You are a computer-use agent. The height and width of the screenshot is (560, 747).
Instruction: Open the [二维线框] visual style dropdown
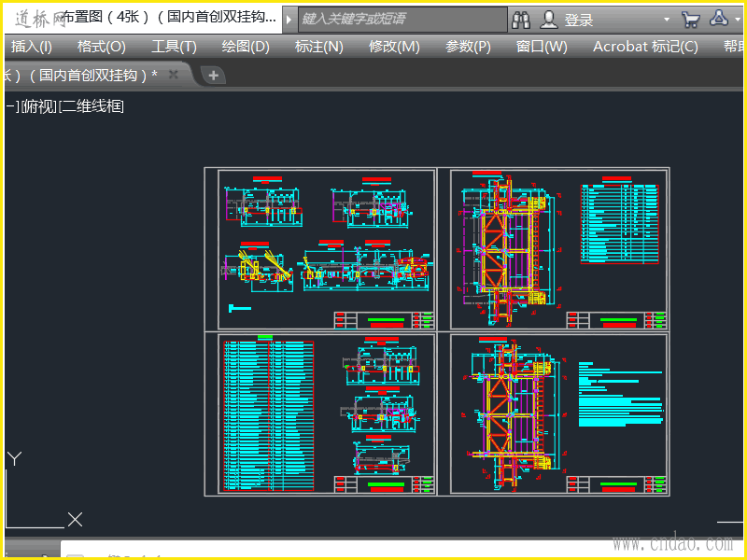coord(91,106)
